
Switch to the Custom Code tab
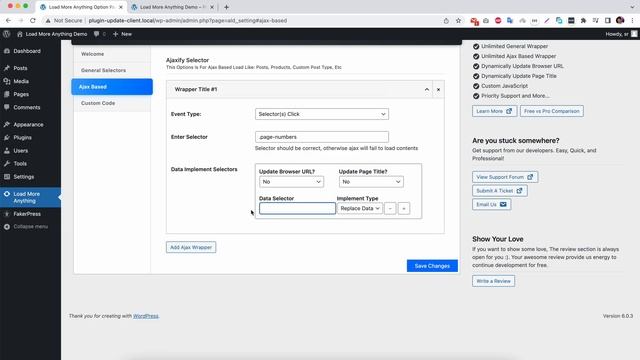click(112, 103)
